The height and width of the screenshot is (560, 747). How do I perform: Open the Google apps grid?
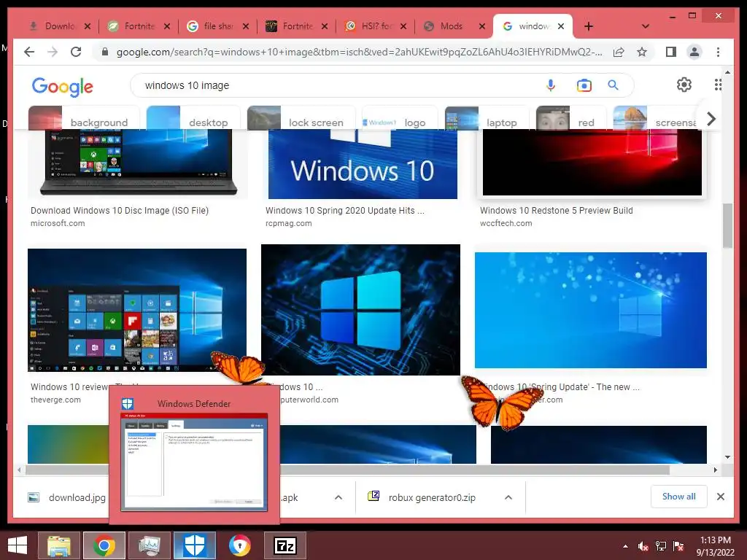tap(718, 85)
